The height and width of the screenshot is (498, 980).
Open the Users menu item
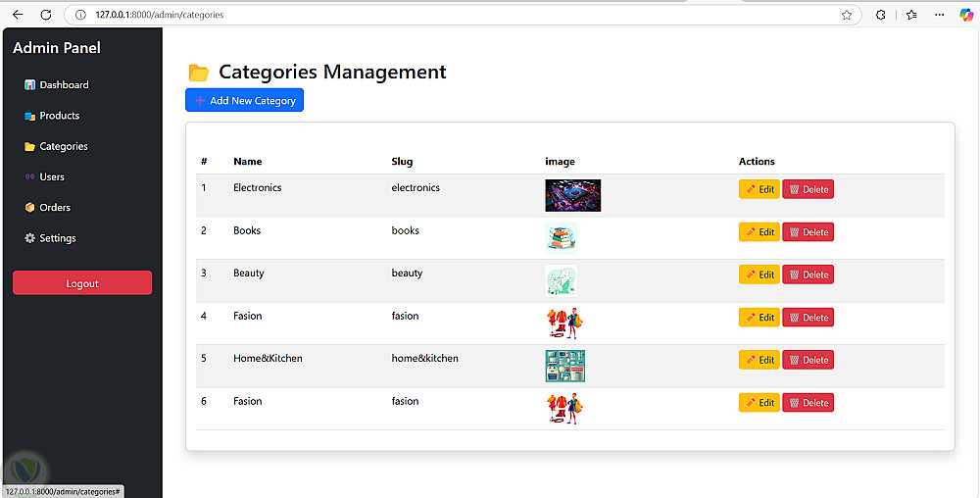(52, 177)
